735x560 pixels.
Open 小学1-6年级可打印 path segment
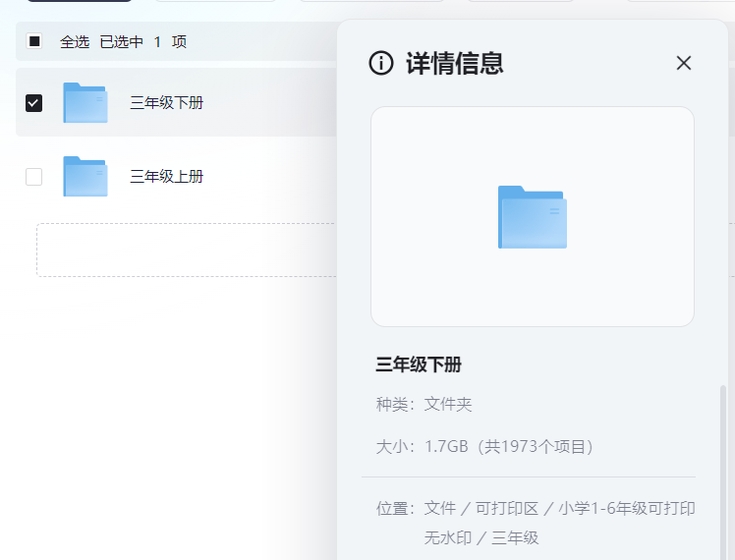[626, 508]
